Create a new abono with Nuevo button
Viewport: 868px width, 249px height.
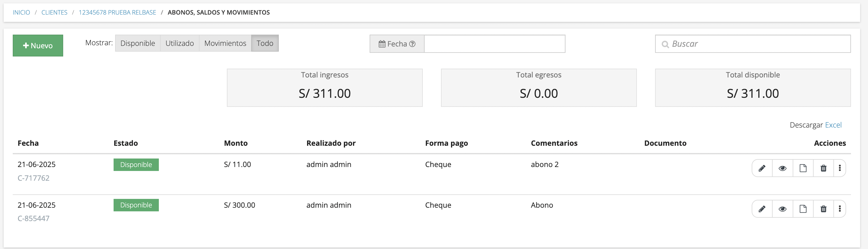(x=38, y=46)
